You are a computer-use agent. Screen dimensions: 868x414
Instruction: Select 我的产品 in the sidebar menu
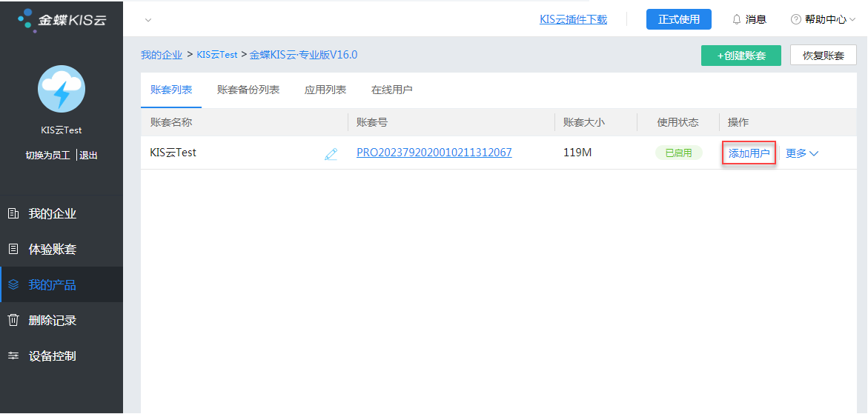click(x=62, y=284)
